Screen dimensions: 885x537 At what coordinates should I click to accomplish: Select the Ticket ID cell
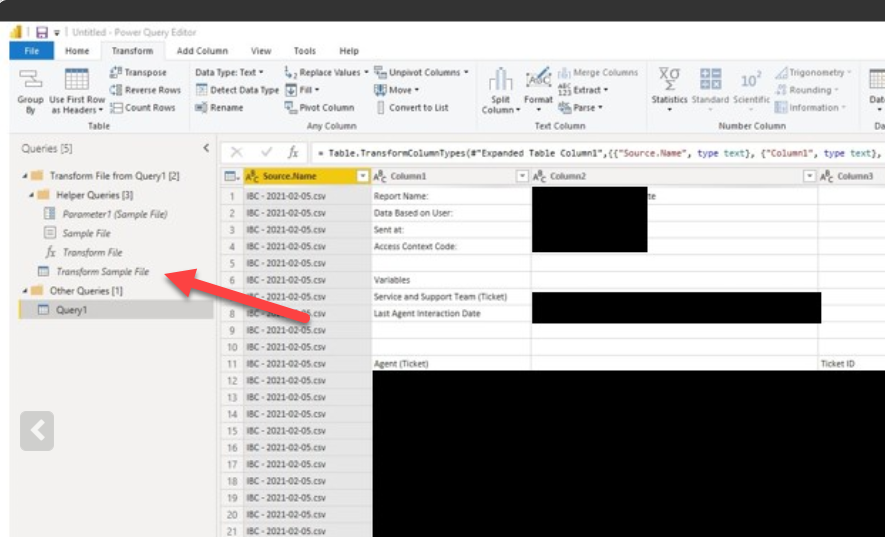pyautogui.click(x=852, y=364)
